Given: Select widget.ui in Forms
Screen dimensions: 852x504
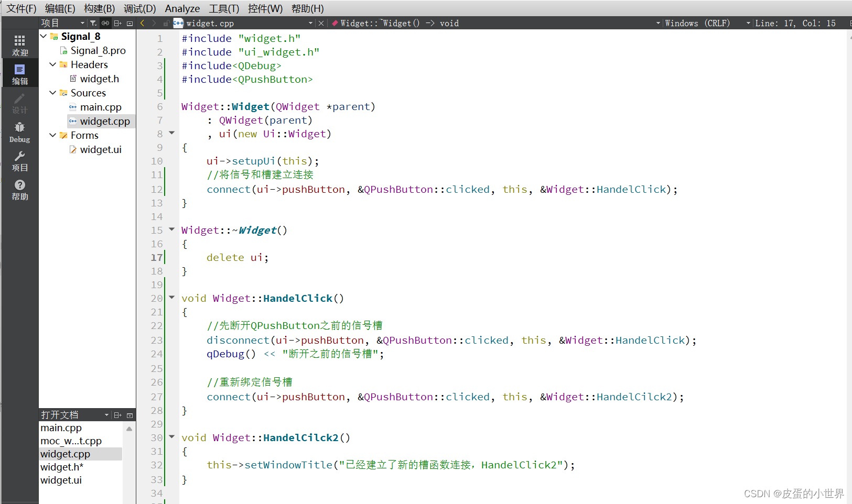Looking at the screenshot, I should pyautogui.click(x=101, y=149).
